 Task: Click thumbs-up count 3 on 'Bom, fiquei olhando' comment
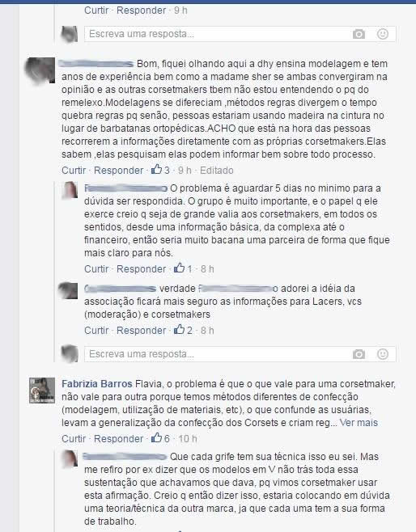click(x=167, y=171)
